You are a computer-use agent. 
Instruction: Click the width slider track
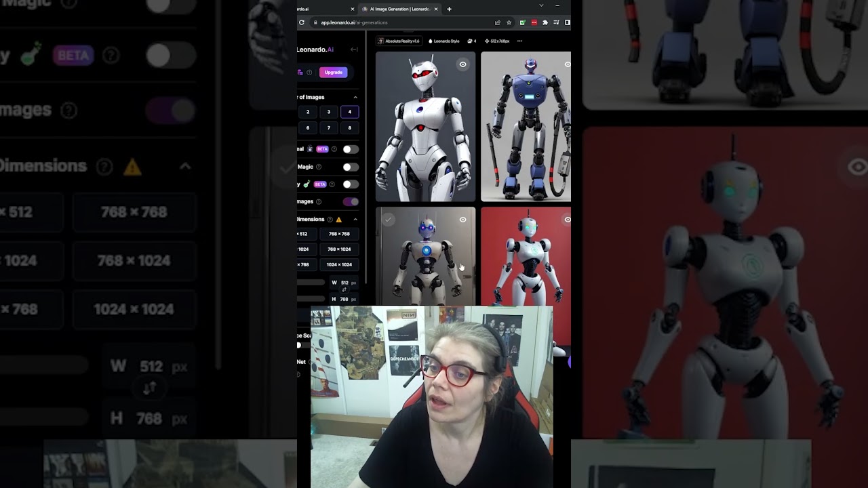[x=311, y=282]
